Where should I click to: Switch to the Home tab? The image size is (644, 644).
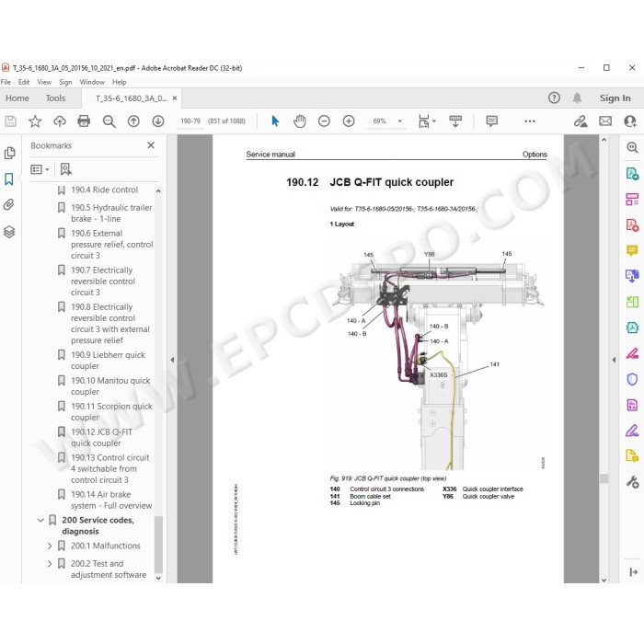tap(17, 98)
